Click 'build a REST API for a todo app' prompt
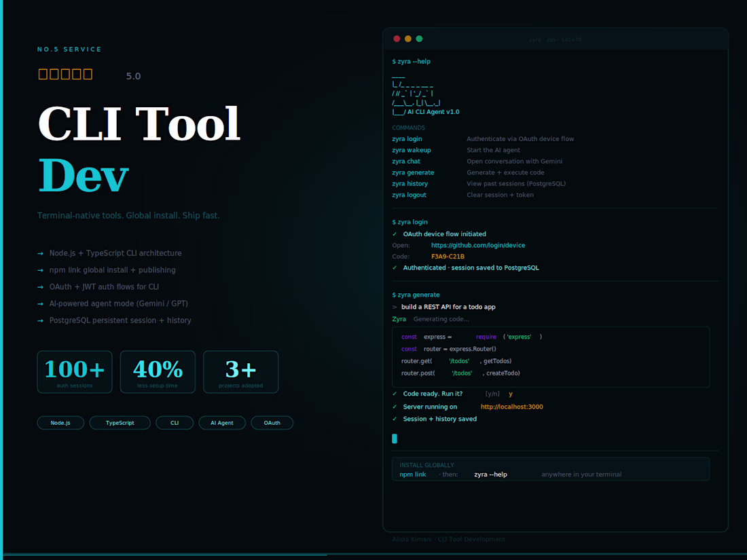Screen dimensions: 747x560 (448, 307)
